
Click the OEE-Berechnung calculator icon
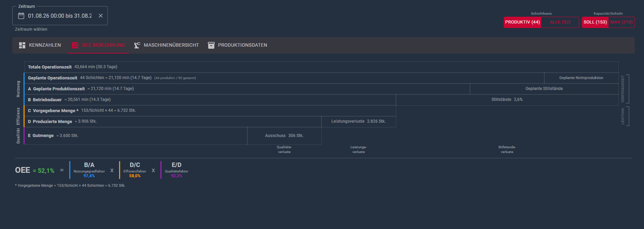pos(75,45)
